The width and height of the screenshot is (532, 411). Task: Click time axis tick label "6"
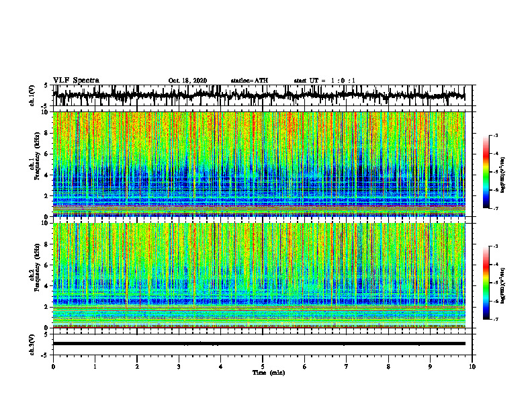(x=305, y=367)
